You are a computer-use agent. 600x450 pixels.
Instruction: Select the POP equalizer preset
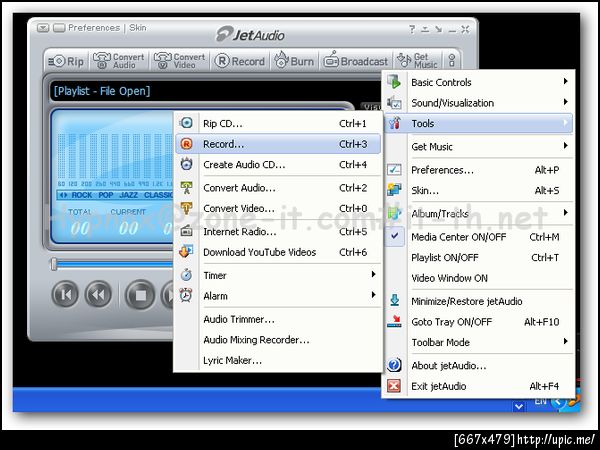point(106,195)
